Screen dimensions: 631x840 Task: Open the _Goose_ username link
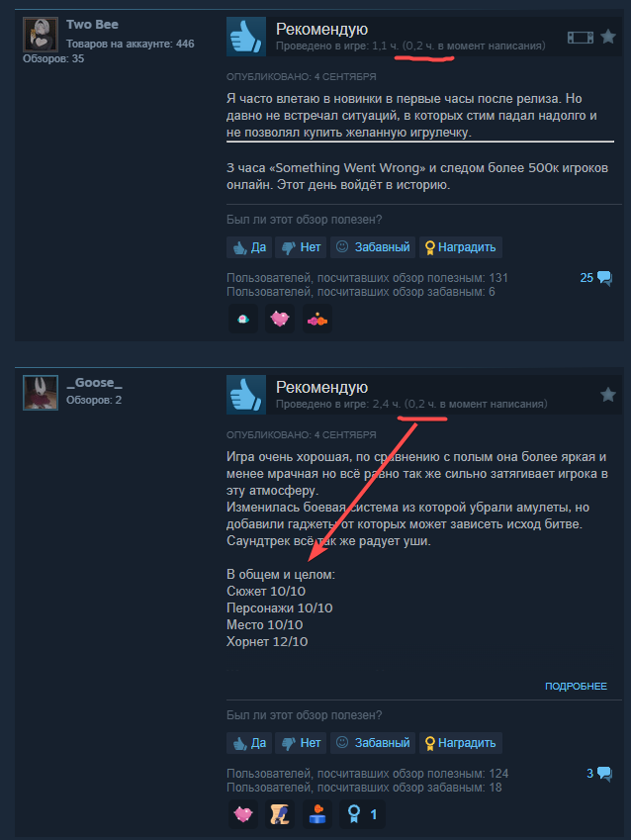pos(94,383)
